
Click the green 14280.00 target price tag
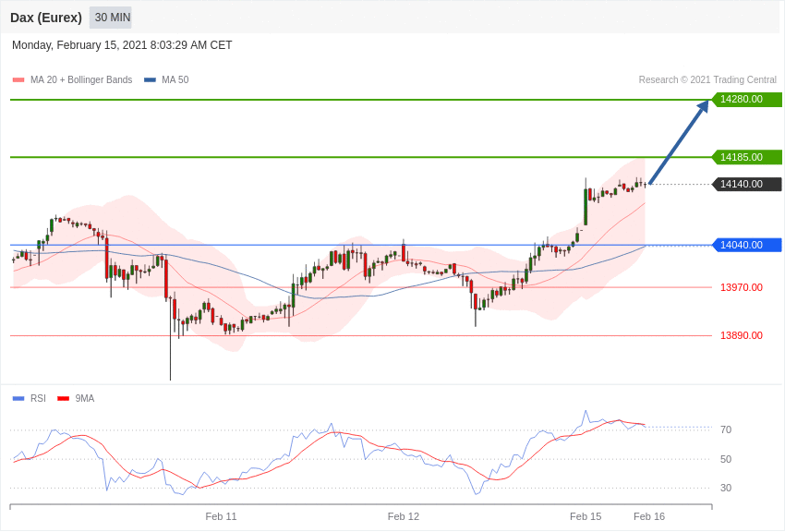point(746,100)
